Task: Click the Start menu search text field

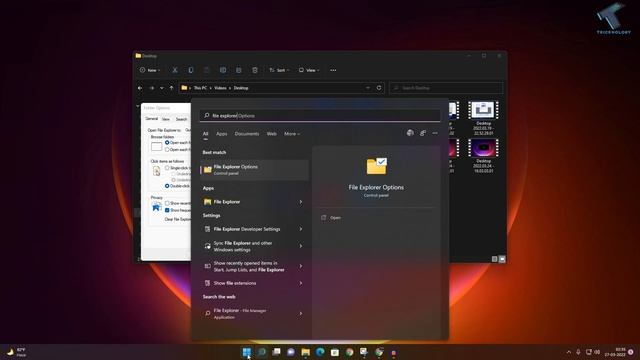Action: [x=320, y=116]
